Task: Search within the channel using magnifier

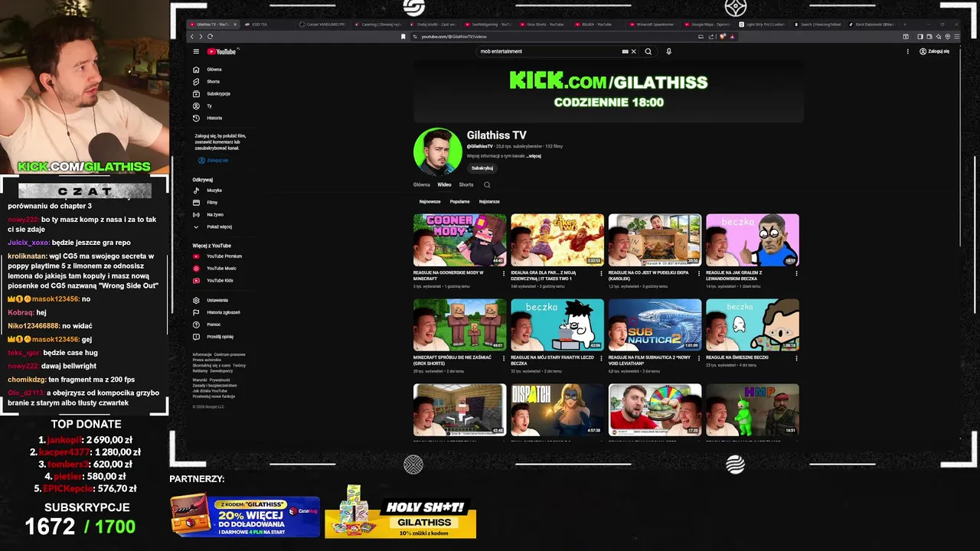Action: [487, 184]
